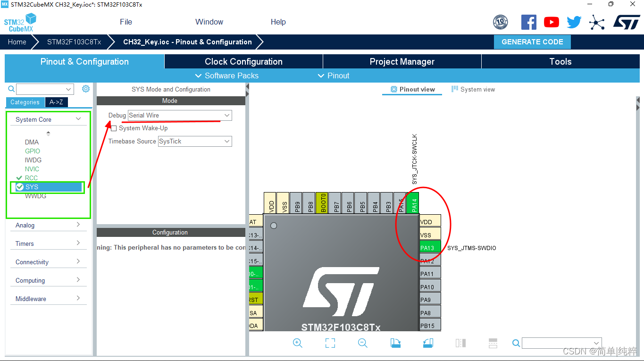Expand the Connectivity category
This screenshot has height=361, width=644.
pos(49,262)
